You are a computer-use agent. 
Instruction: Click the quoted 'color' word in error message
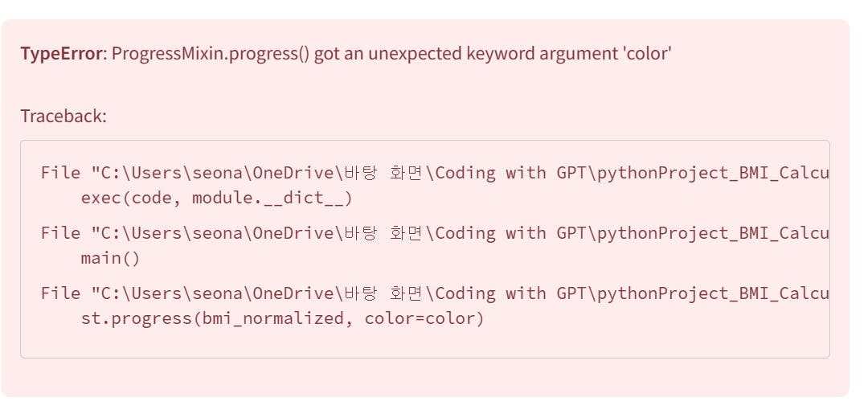[x=647, y=54]
